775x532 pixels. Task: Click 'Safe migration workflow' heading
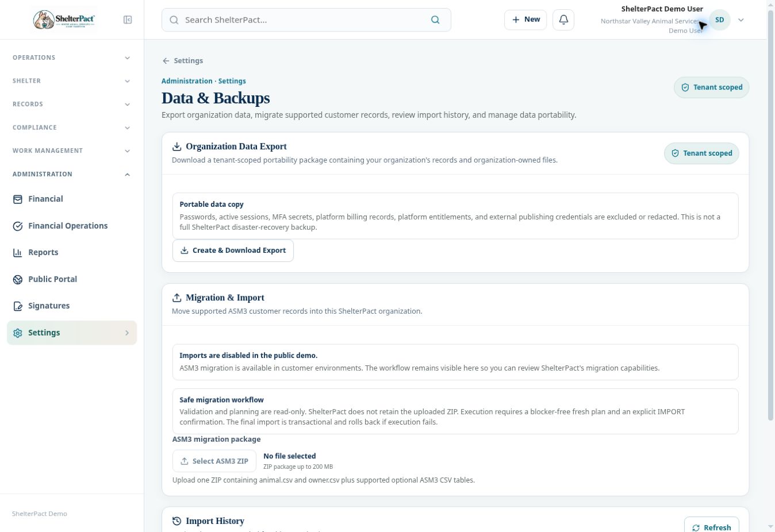[x=221, y=400]
